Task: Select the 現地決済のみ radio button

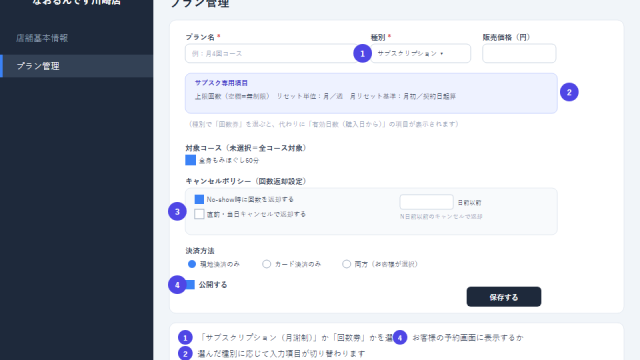Action: tap(192, 264)
